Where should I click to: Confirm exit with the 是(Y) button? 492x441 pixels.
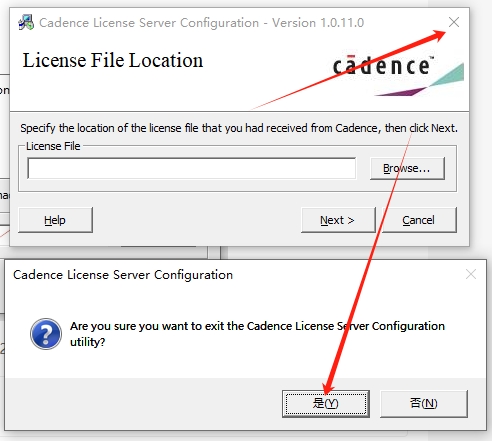click(326, 404)
